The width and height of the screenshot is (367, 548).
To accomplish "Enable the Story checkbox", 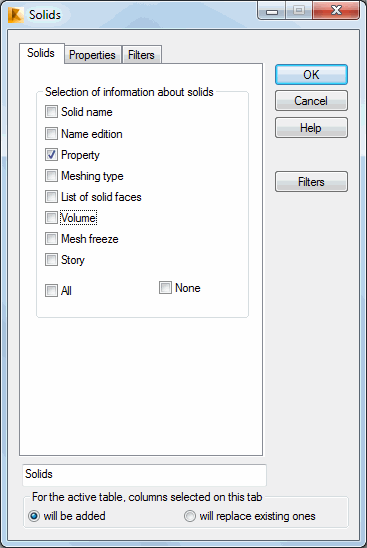I will [x=51, y=260].
